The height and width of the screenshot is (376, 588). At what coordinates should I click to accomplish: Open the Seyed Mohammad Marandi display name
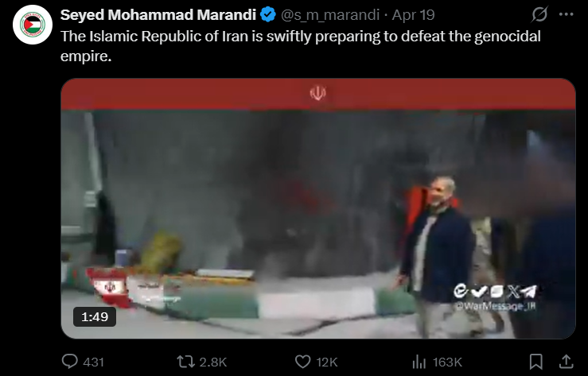pos(158,15)
